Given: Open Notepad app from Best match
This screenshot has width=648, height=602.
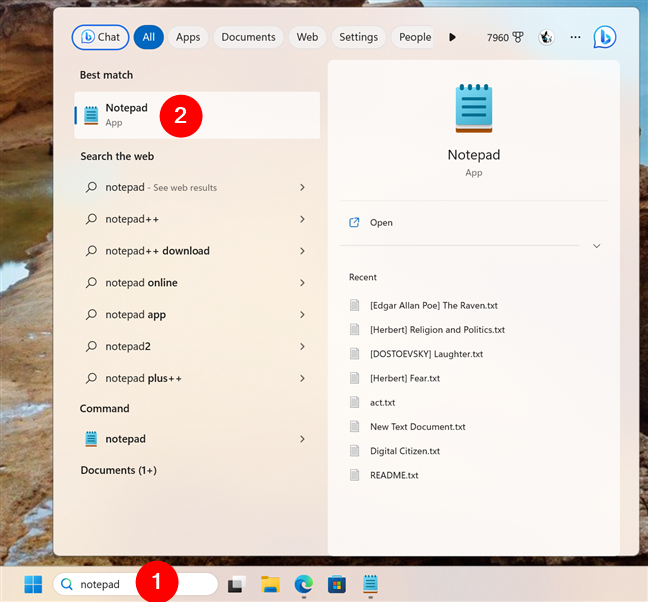Looking at the screenshot, I should pyautogui.click(x=197, y=115).
